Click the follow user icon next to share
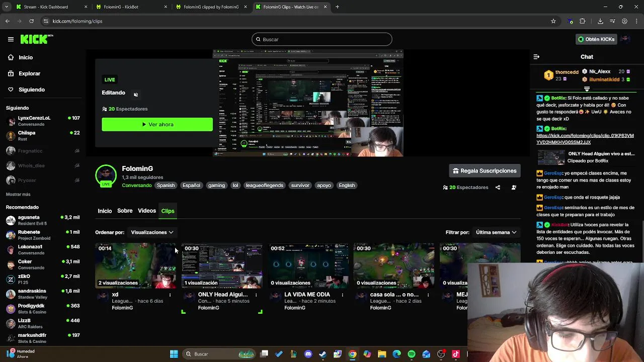The width and height of the screenshot is (644, 362). (x=514, y=188)
